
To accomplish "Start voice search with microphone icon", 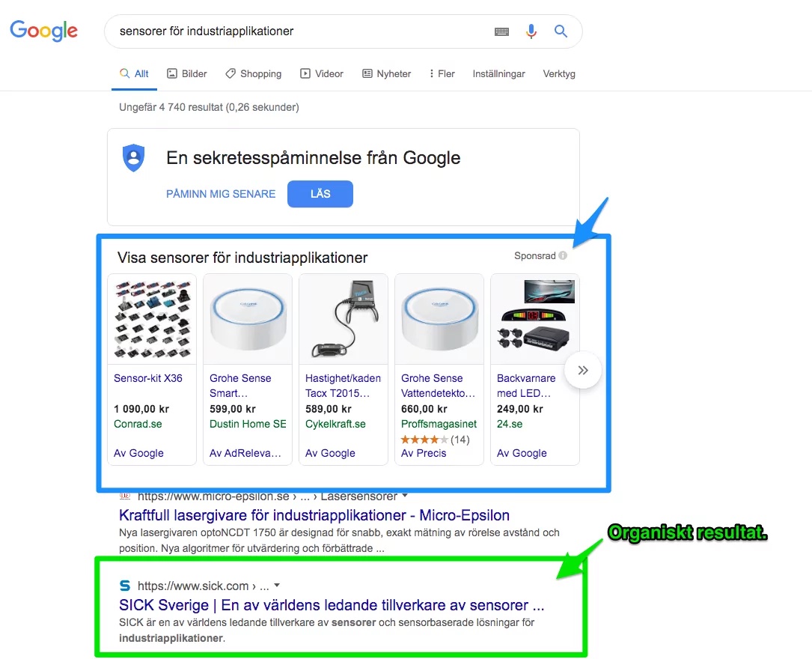I will tap(531, 31).
